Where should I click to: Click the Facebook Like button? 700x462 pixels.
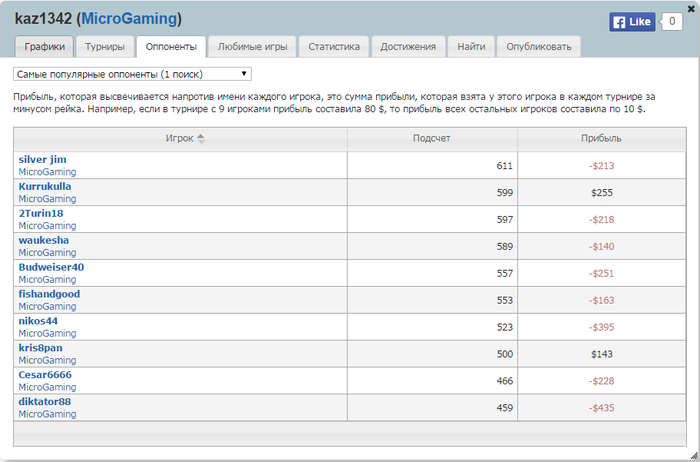click(632, 22)
